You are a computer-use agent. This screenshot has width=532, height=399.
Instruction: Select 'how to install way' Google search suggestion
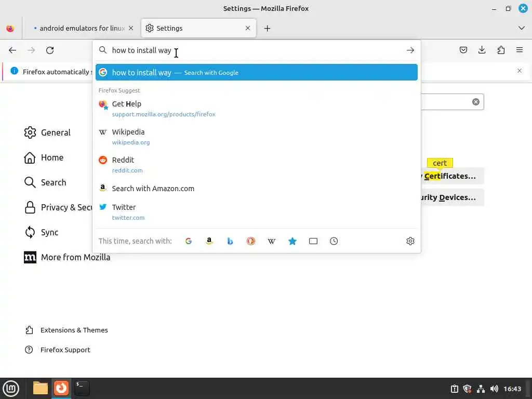click(257, 72)
